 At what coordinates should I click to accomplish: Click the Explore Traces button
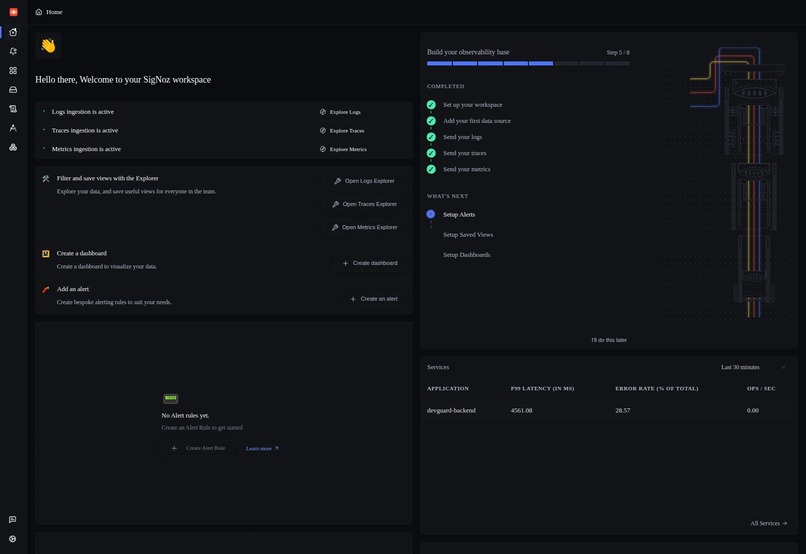(x=342, y=131)
